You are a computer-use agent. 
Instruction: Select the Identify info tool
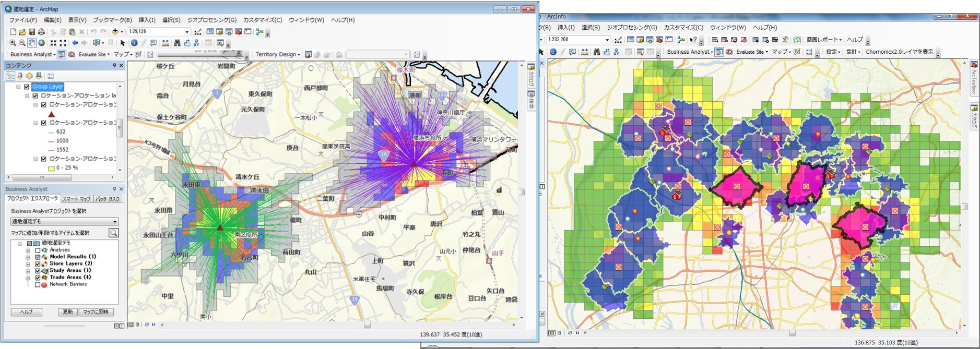[134, 43]
